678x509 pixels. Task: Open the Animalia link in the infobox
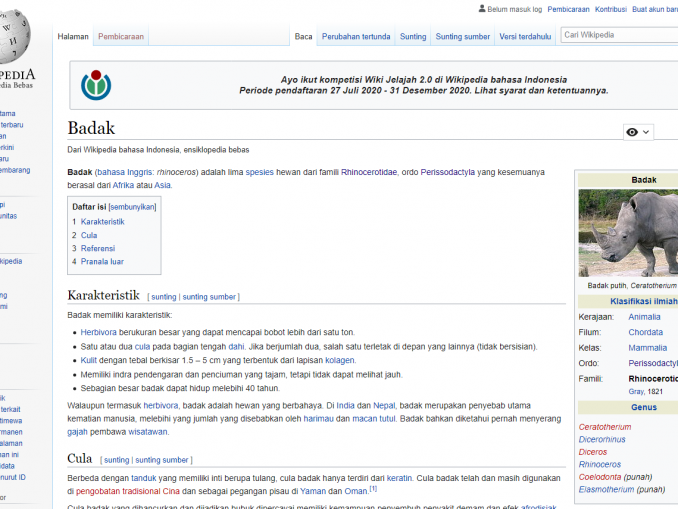coord(644,317)
